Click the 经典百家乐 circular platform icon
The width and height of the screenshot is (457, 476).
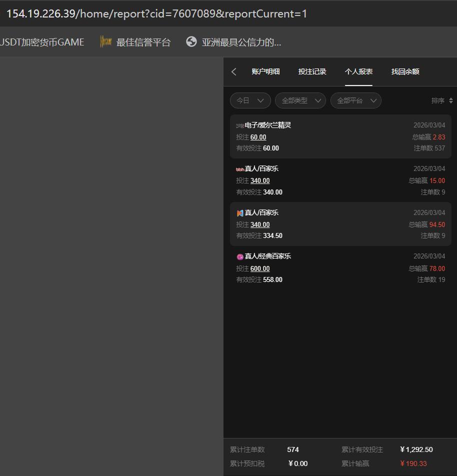click(x=240, y=256)
